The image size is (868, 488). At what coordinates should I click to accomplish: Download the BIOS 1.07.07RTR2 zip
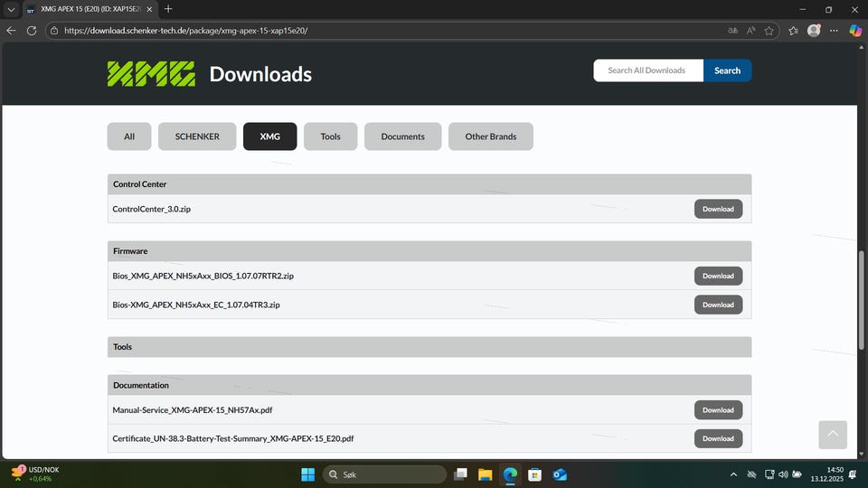[718, 276]
